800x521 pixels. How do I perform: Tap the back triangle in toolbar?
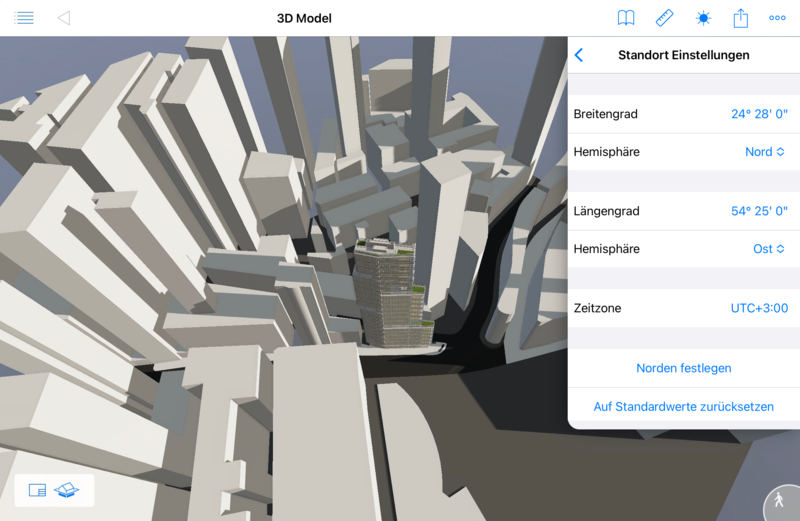(x=64, y=18)
